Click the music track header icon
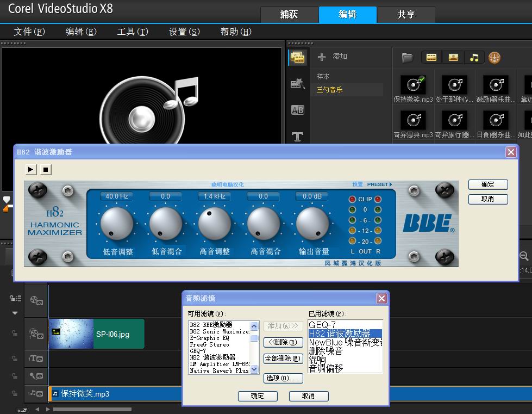The height and width of the screenshot is (414, 532). click(36, 393)
